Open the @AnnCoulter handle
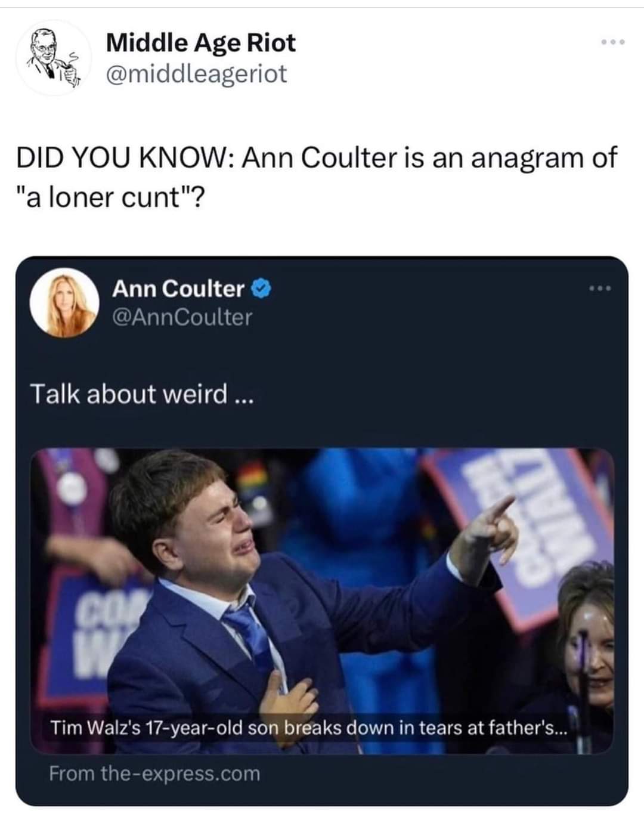644x817 pixels. click(182, 317)
